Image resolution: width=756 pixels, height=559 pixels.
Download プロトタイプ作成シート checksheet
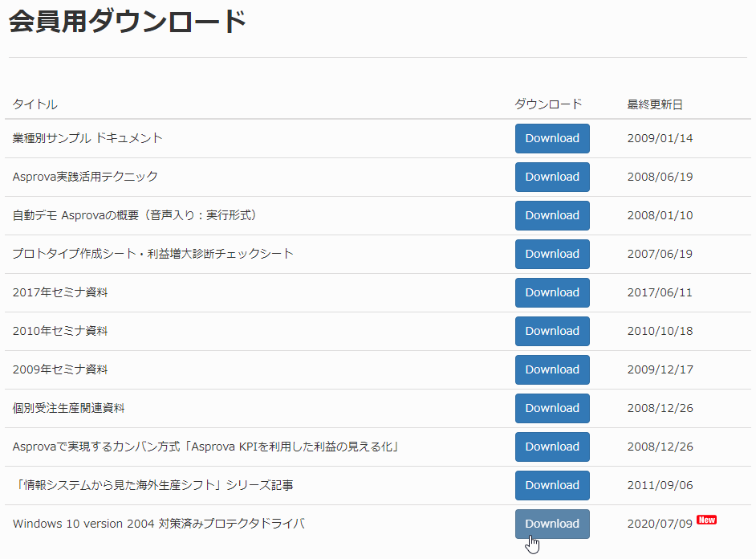click(x=552, y=254)
